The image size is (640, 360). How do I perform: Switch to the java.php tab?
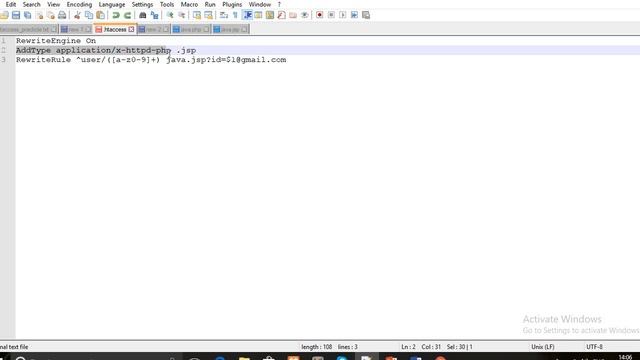click(191, 29)
